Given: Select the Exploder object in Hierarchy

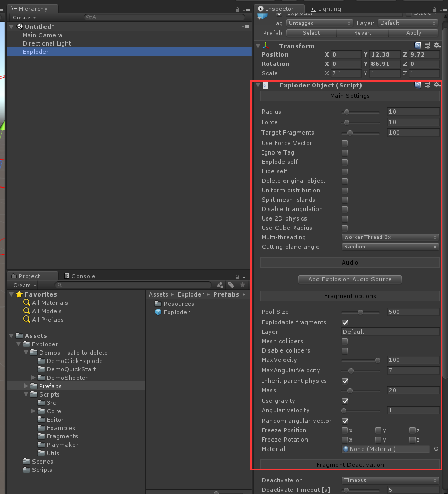Looking at the screenshot, I should [36, 52].
